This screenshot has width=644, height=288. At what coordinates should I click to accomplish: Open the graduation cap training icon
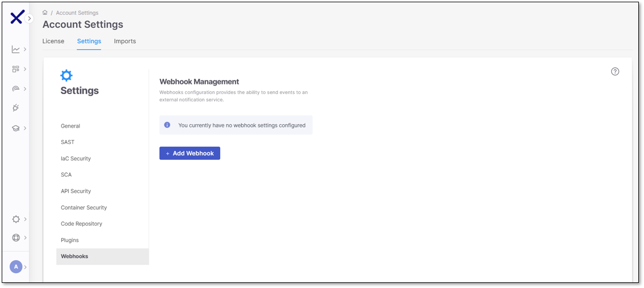click(x=16, y=128)
